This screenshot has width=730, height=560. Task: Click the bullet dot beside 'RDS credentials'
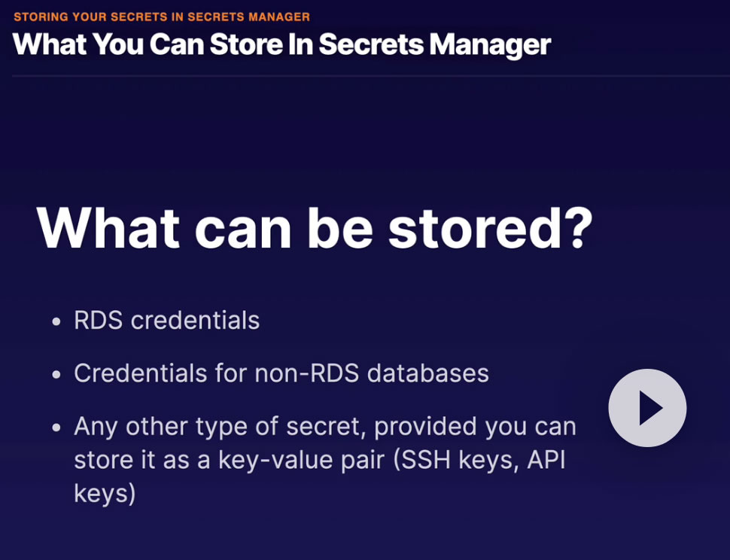[56, 322]
